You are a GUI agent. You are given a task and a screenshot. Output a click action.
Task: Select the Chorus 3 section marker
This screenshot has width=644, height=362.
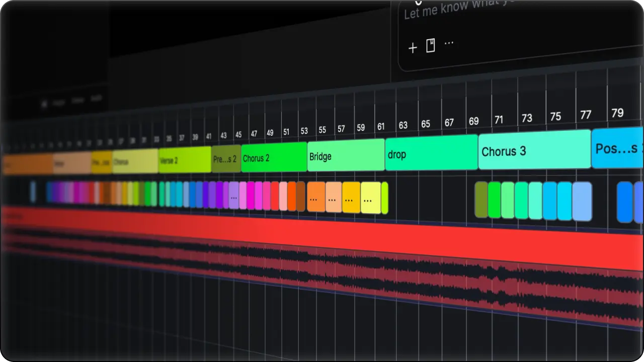click(x=534, y=149)
